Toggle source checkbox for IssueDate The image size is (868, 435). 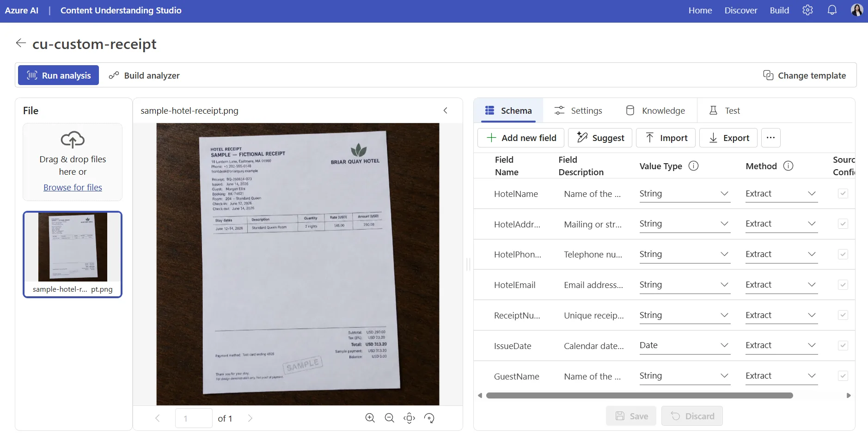843,346
